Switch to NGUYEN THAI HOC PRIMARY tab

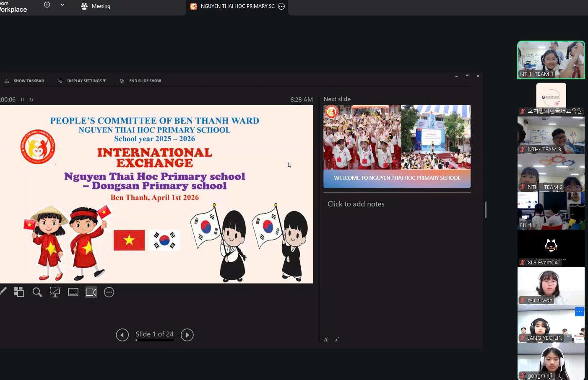[x=233, y=6]
